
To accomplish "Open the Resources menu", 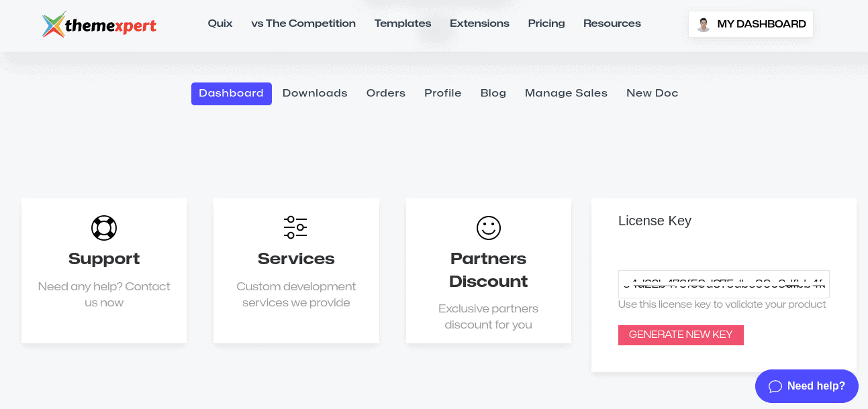I will (612, 23).
